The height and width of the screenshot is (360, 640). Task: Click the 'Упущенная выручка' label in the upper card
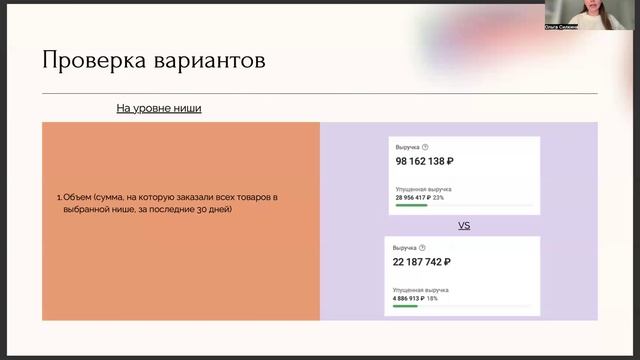point(423,189)
